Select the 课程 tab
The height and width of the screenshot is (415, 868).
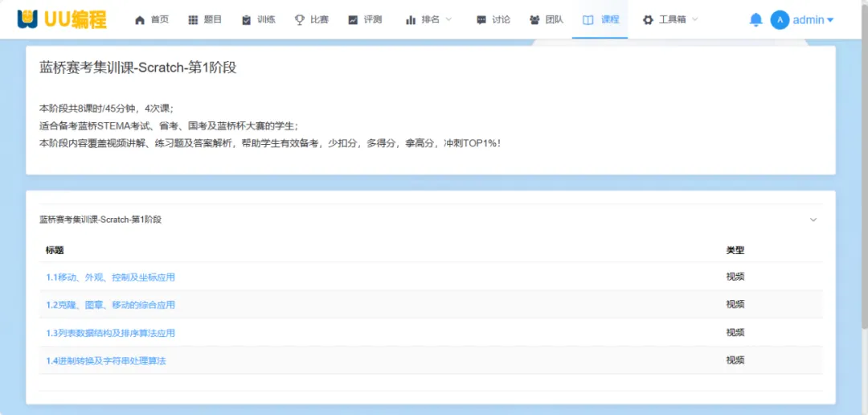point(600,19)
